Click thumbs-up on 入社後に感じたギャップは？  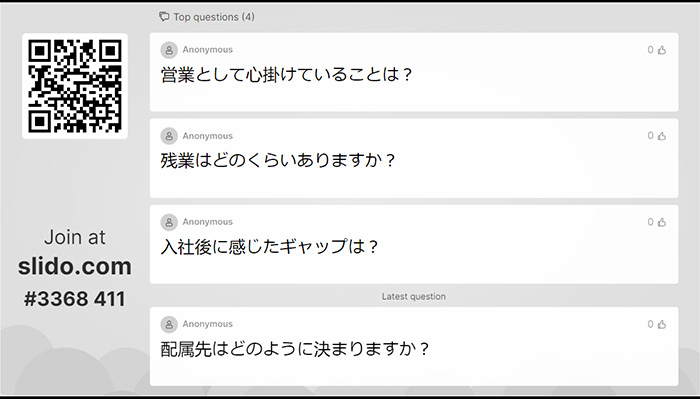[x=662, y=222]
